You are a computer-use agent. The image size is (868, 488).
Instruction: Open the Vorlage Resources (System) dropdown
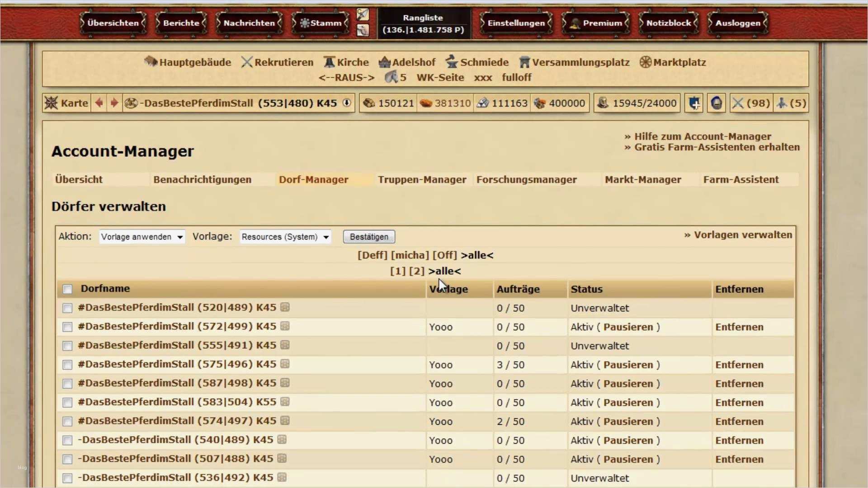[x=285, y=237]
